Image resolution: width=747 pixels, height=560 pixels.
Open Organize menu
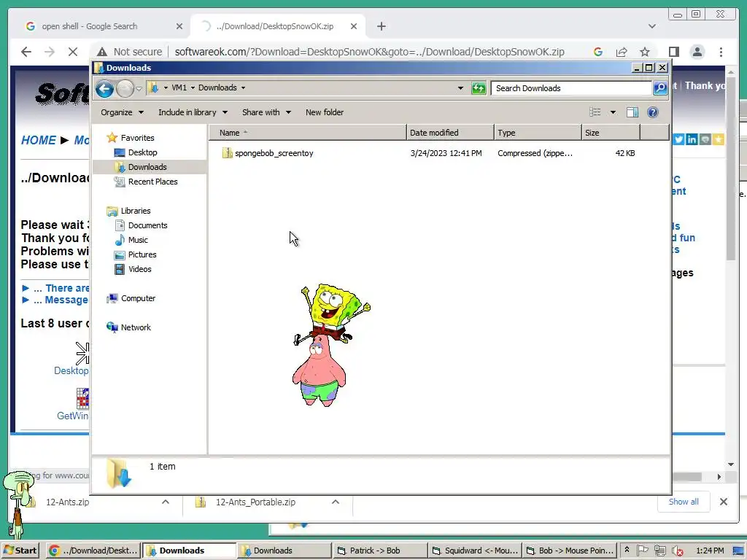coord(122,112)
